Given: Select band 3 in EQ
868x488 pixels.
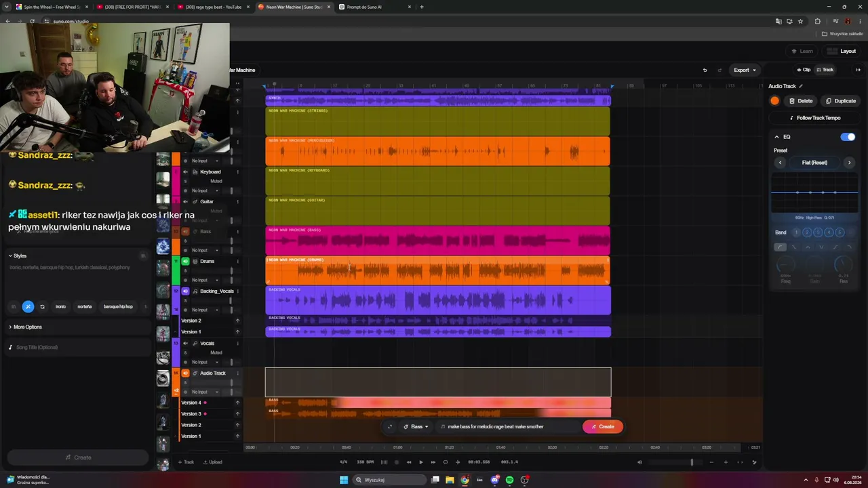Looking at the screenshot, I should (x=818, y=232).
